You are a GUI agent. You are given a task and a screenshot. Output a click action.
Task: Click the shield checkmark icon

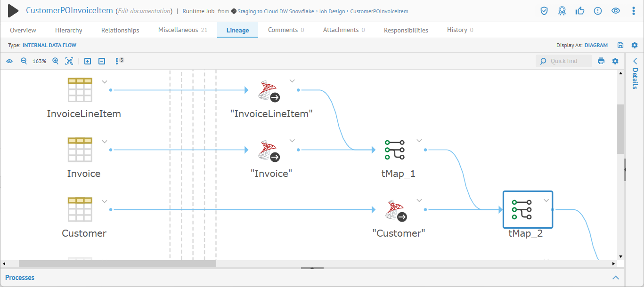(x=544, y=11)
